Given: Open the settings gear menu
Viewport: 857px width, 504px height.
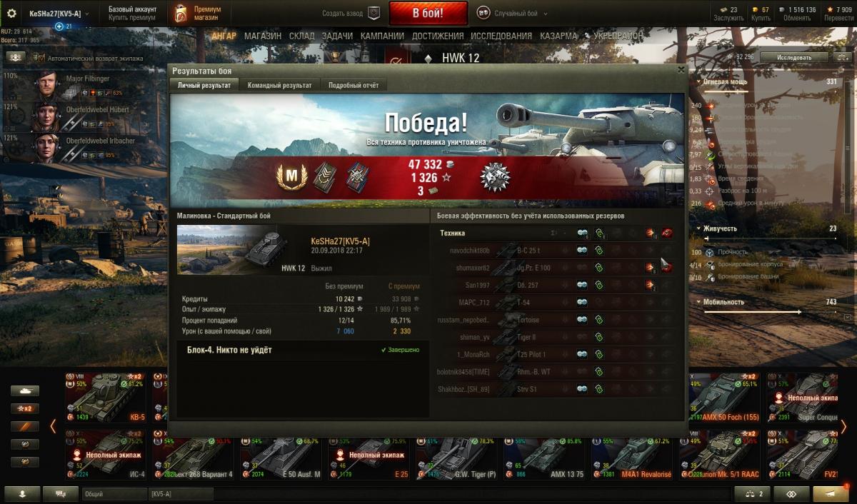Looking at the screenshot, I should coord(11,13).
